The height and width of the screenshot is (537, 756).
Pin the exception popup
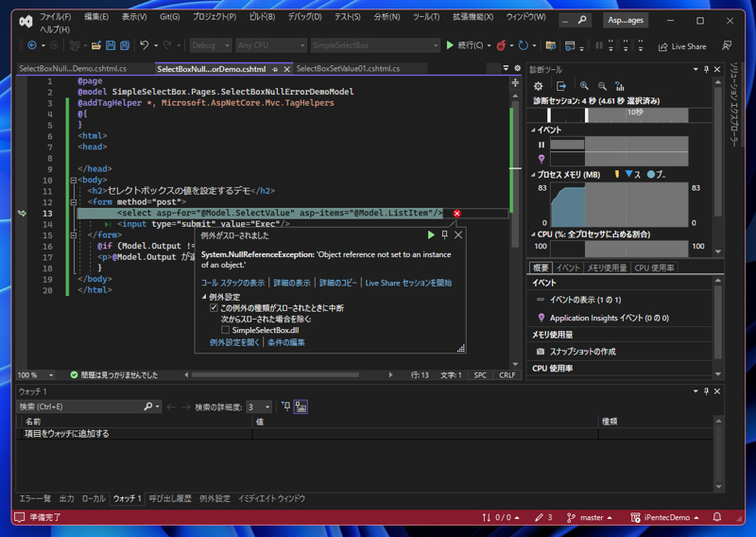tap(444, 234)
